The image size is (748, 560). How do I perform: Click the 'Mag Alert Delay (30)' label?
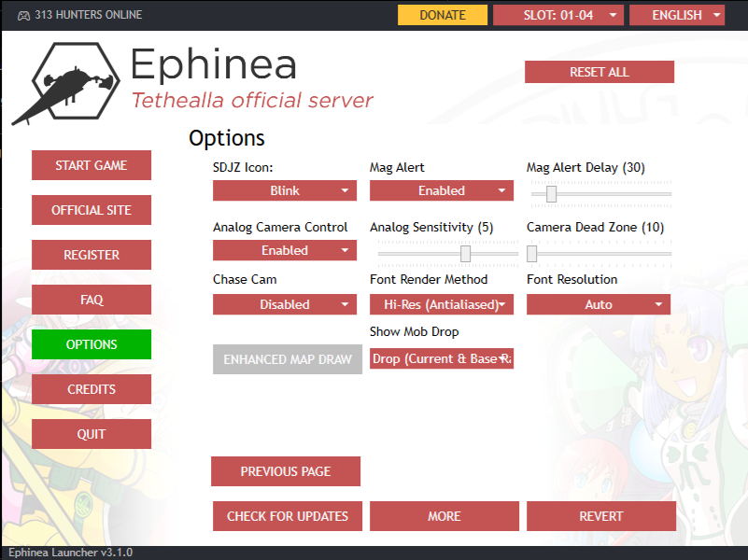[x=586, y=168]
